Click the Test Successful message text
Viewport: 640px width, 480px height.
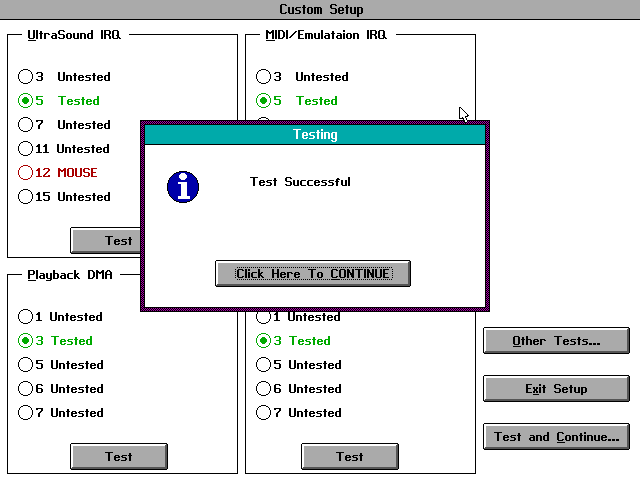tap(300, 182)
